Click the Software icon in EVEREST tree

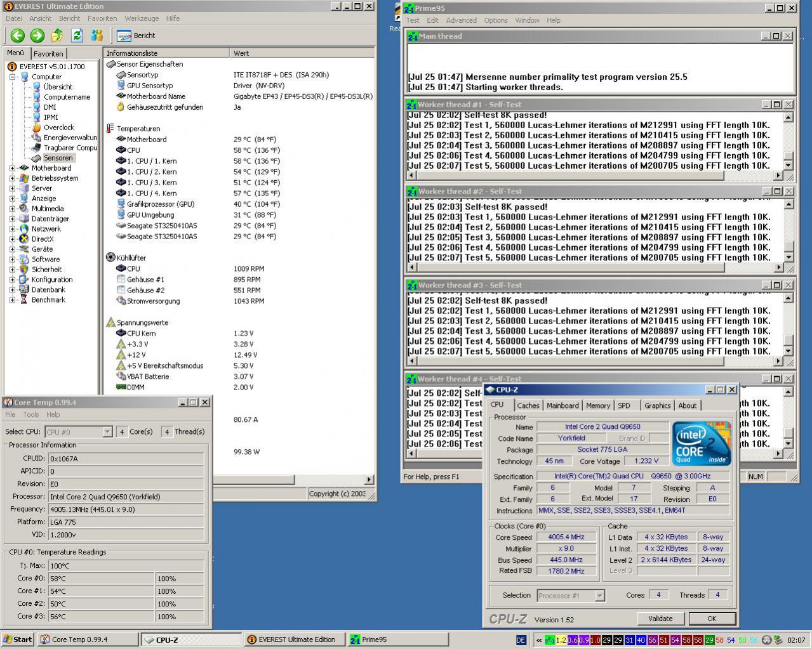pos(24,259)
